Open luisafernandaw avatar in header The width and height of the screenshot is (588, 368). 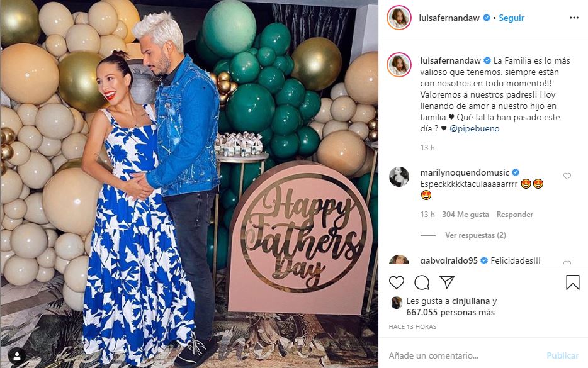click(399, 18)
